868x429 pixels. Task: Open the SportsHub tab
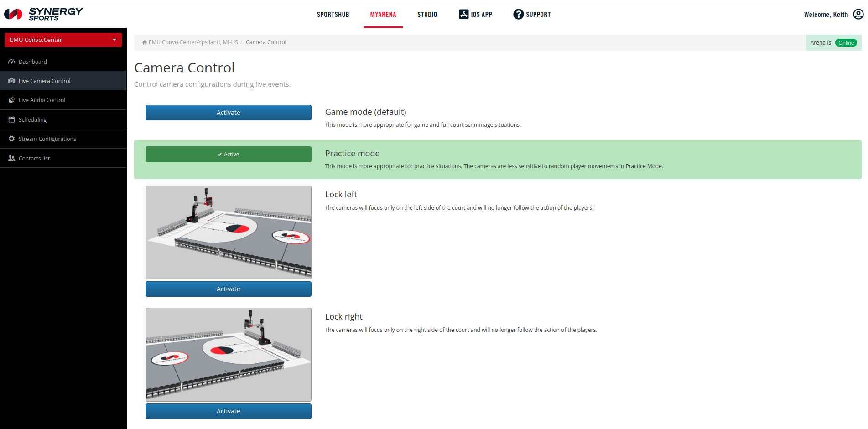pyautogui.click(x=333, y=15)
